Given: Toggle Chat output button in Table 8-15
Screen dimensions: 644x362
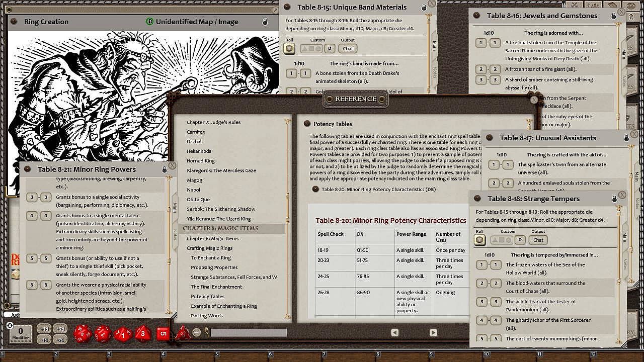Looking at the screenshot, I should (x=348, y=48).
